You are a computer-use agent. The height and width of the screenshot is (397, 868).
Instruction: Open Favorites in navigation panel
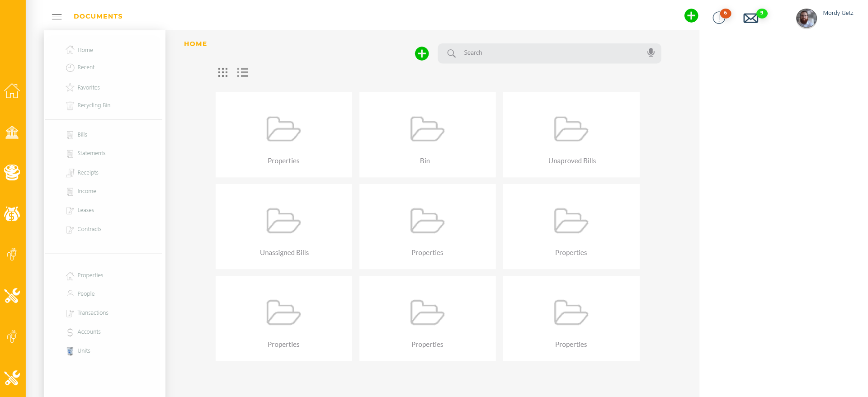[83, 87]
